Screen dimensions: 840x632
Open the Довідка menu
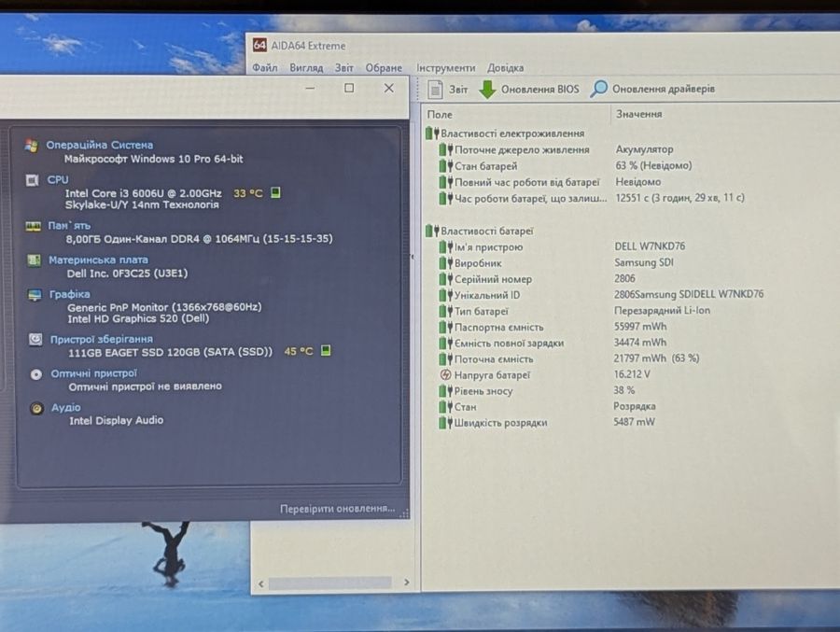(x=505, y=68)
